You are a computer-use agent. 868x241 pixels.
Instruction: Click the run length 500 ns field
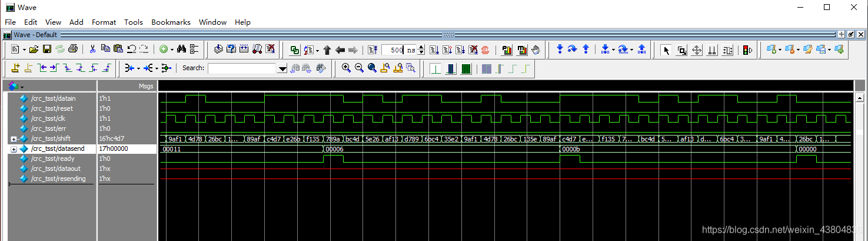click(399, 50)
